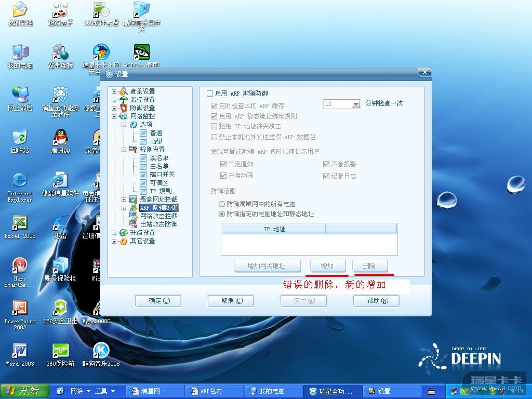Image resolution: width=532 pixels, height=399 pixels.
Task: Confirm with the 确定(O) button
Action: tap(158, 301)
